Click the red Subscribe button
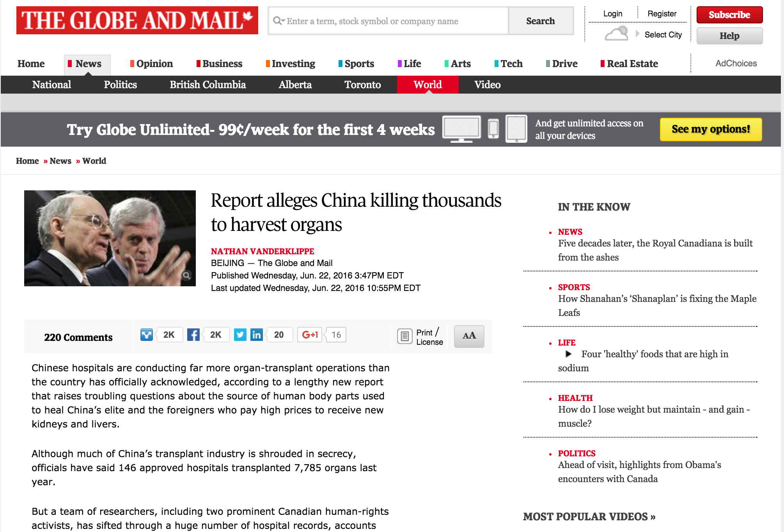784x532 pixels. (x=729, y=15)
